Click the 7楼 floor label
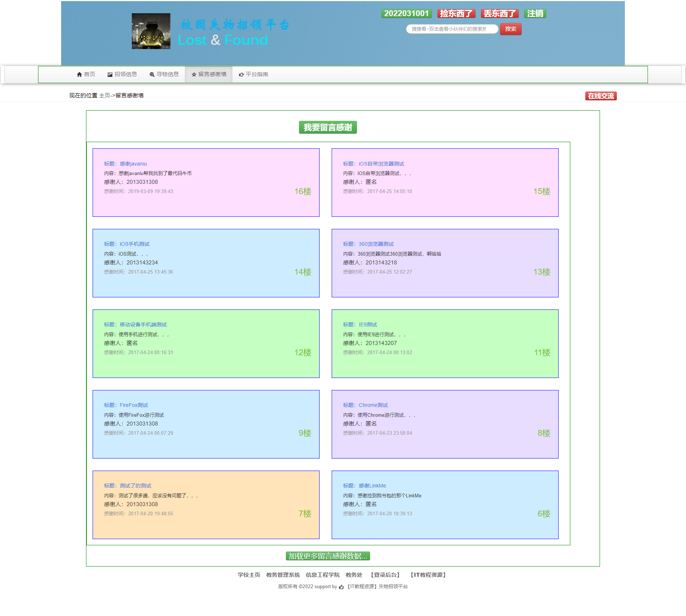Image resolution: width=686 pixels, height=616 pixels. click(x=305, y=514)
